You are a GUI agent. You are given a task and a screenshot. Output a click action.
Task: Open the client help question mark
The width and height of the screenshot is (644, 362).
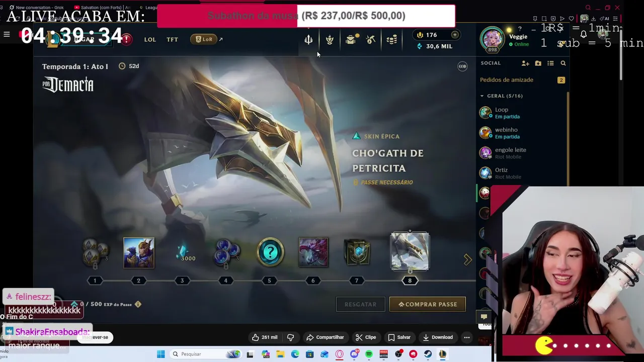click(520, 29)
